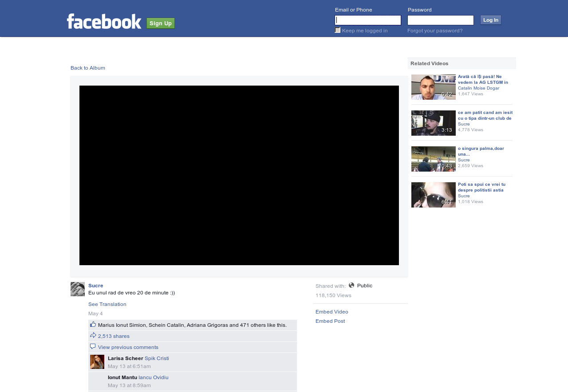Click '118,150 Views' count text
The height and width of the screenshot is (392, 568).
[x=333, y=295]
